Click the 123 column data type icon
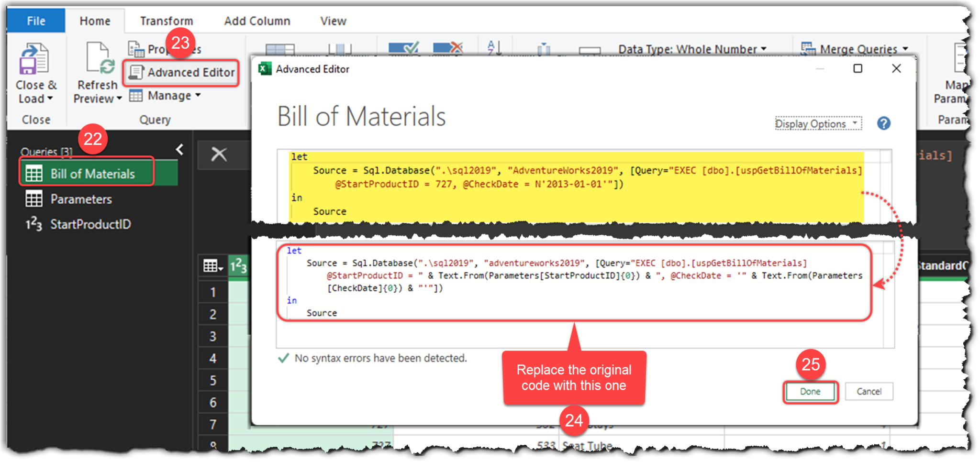Viewport: 980px width, 462px height. pyautogui.click(x=238, y=266)
